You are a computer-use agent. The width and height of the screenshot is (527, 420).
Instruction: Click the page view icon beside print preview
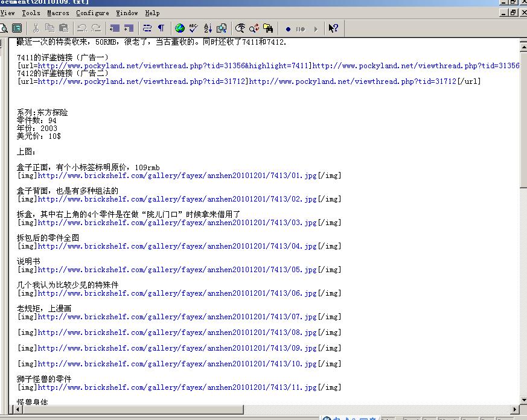(x=17, y=28)
